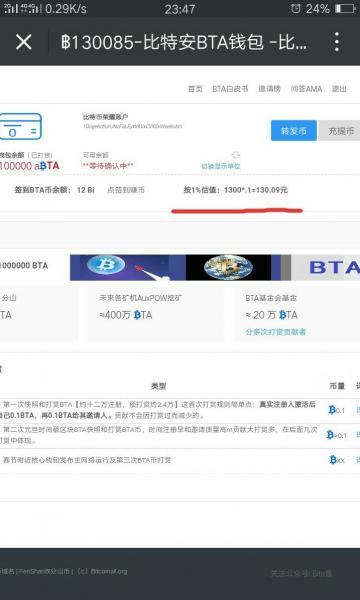Click the 100000 aBTA balance value
360x600 pixels.
(29, 166)
